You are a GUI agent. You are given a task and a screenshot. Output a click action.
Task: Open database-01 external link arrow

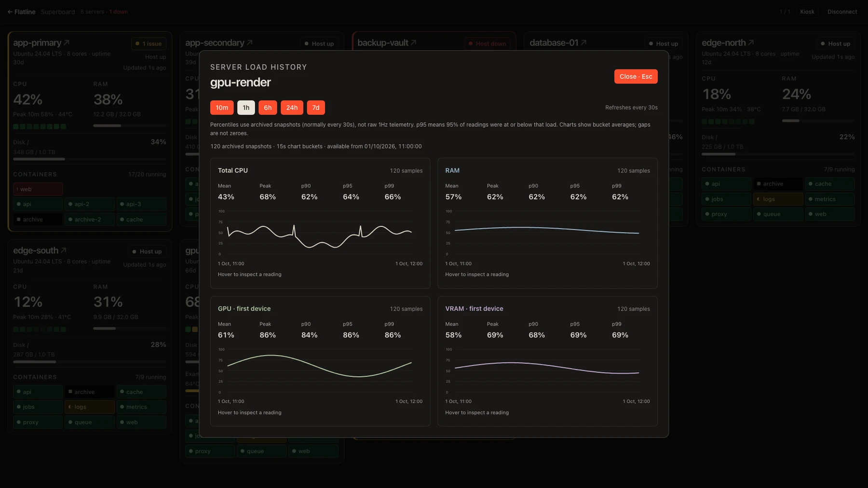(x=583, y=42)
